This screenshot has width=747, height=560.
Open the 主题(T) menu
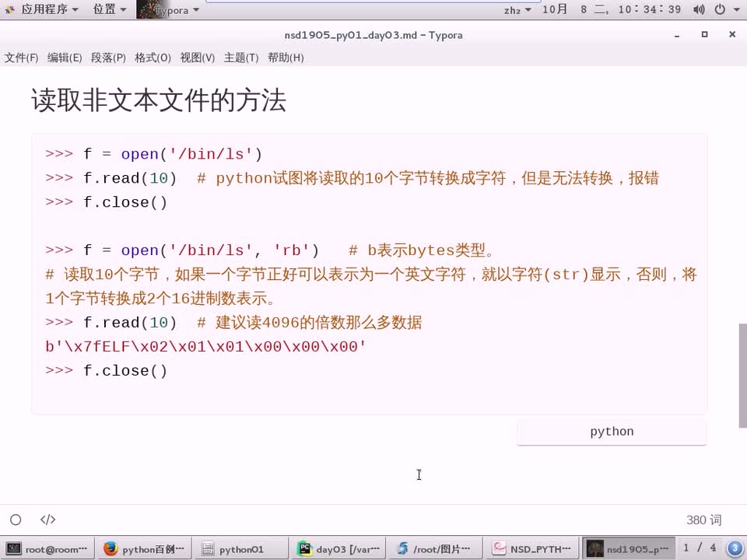click(241, 58)
